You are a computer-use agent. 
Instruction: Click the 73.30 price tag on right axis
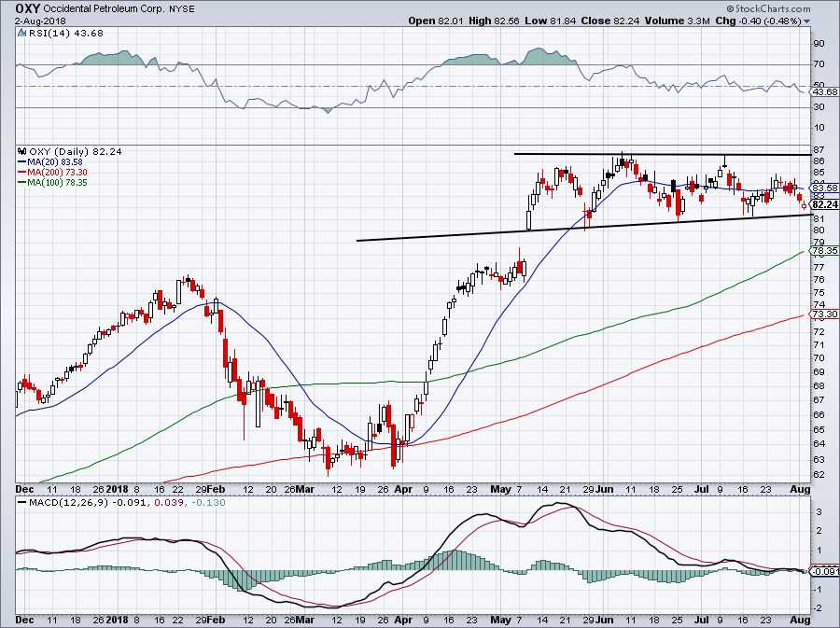pyautogui.click(x=824, y=314)
